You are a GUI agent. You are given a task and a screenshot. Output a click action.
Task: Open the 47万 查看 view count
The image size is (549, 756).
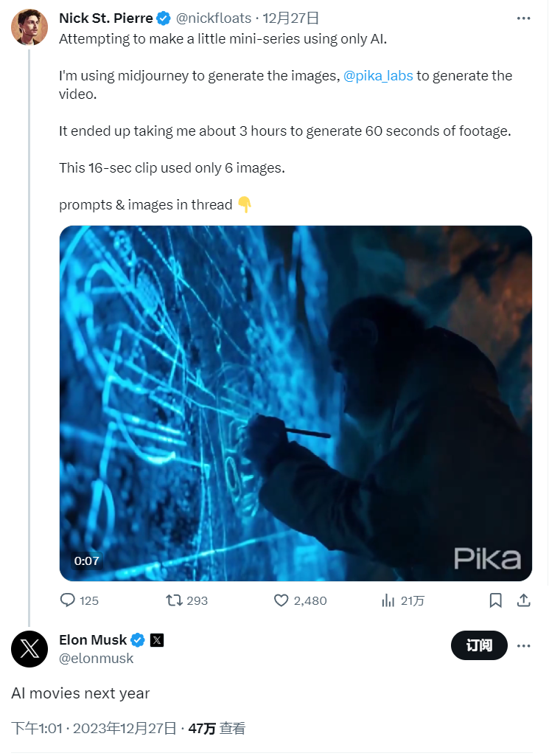pos(217,728)
